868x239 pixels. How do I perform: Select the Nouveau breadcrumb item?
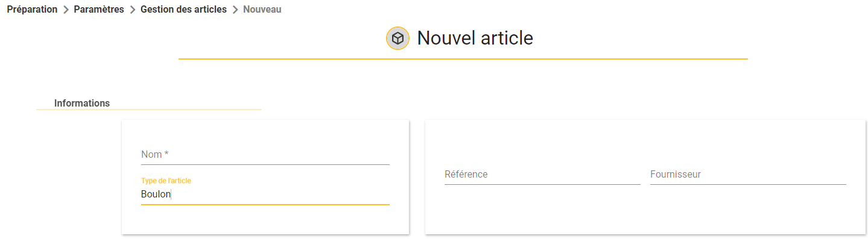coord(262,10)
